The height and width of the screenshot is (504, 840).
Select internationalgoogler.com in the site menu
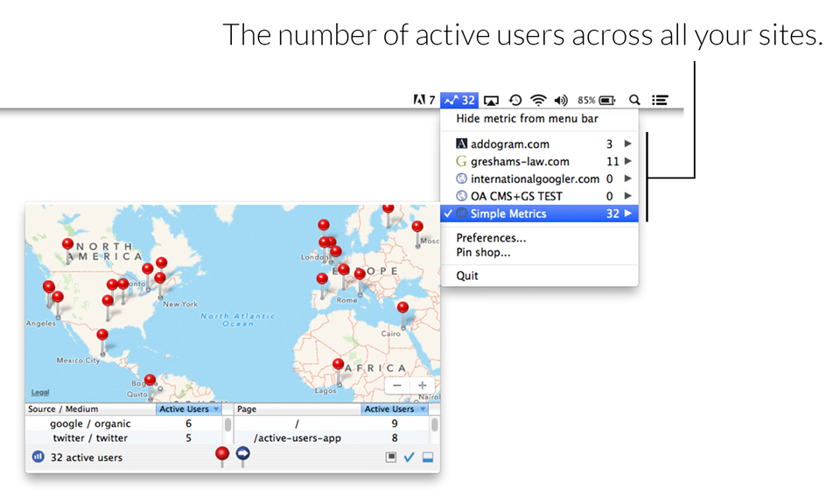coord(539,178)
